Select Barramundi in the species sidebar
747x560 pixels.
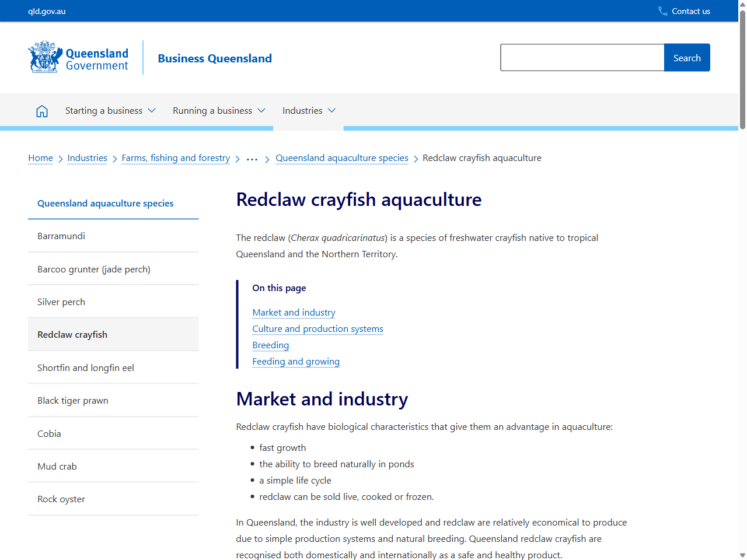(61, 236)
